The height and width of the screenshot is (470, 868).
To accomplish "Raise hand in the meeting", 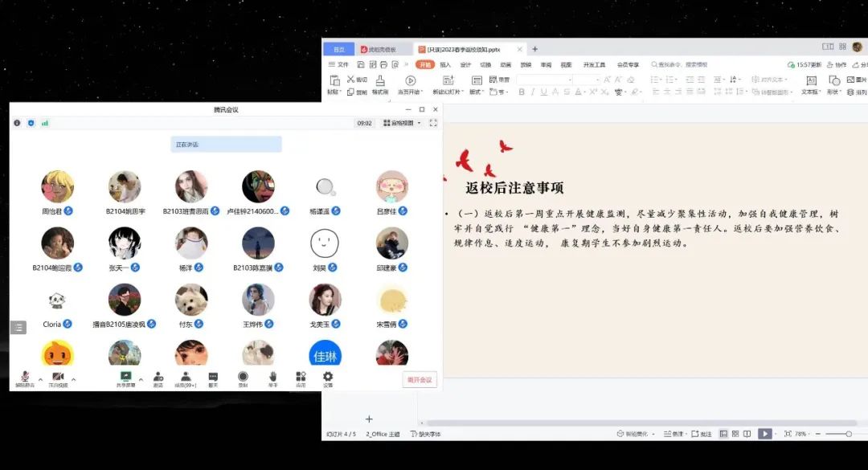I will pyautogui.click(x=272, y=377).
